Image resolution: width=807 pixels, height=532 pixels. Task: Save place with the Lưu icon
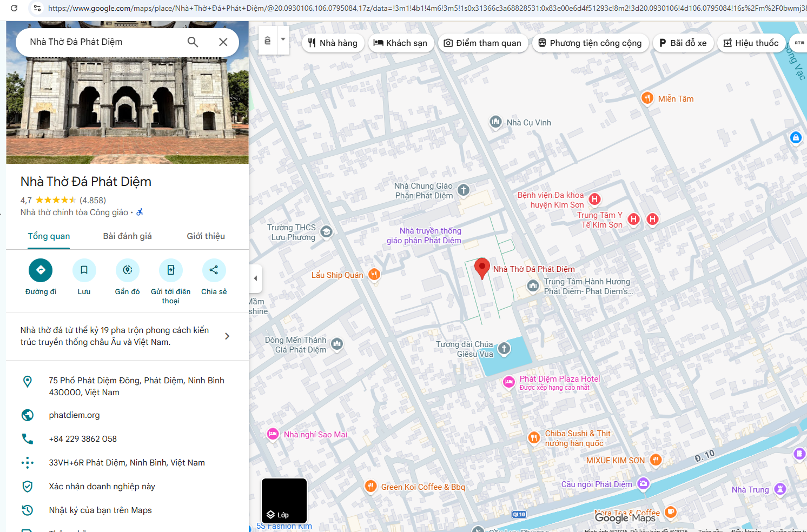84,270
